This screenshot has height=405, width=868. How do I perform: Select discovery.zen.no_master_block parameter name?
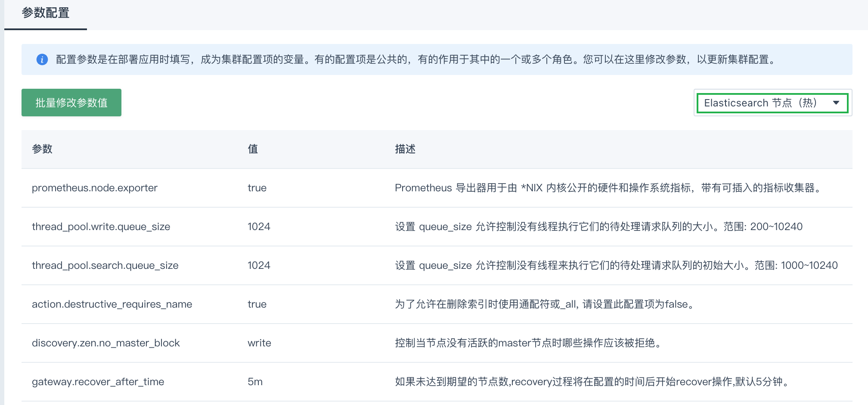tap(106, 343)
